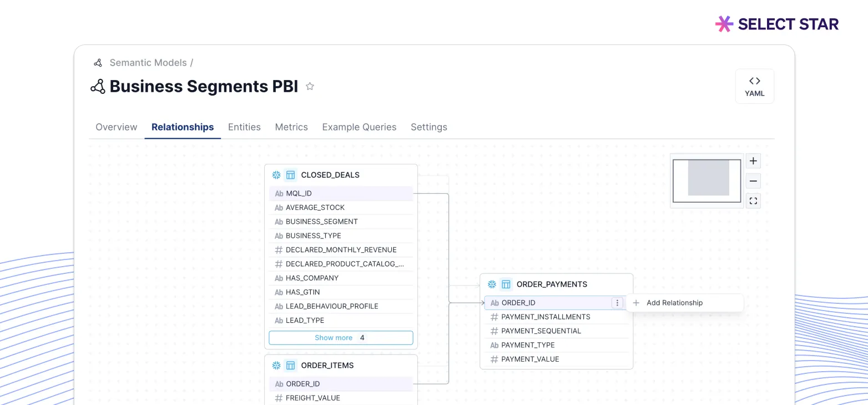This screenshot has height=405, width=868.
Task: Click the minimap overview thumbnail
Action: [x=706, y=181]
